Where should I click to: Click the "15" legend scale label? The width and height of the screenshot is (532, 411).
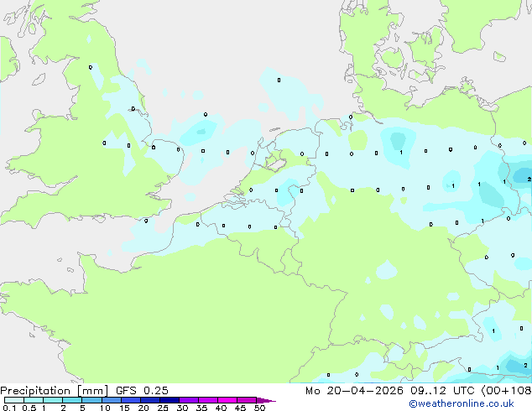124,408
